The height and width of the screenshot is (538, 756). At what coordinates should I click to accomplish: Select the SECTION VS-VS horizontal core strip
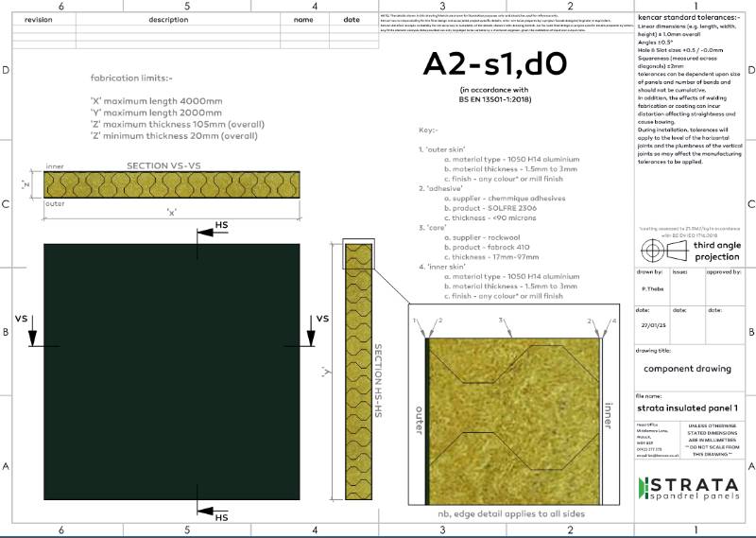172,184
